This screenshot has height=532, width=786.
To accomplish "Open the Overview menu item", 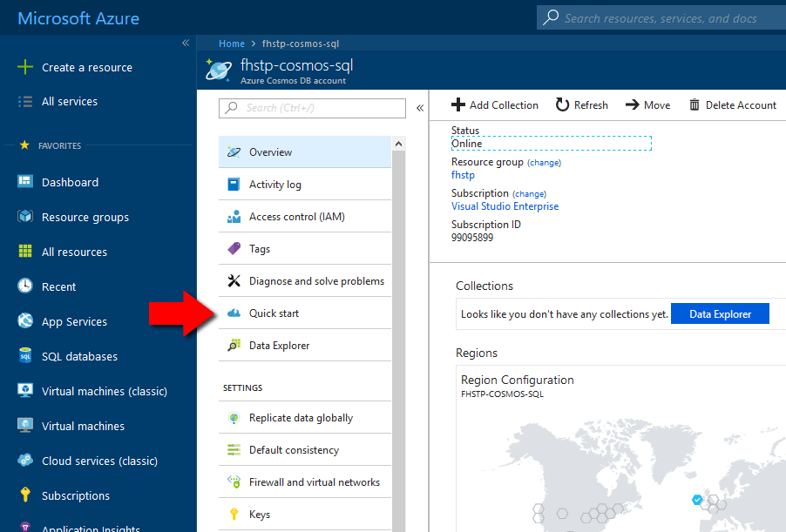I will click(305, 152).
